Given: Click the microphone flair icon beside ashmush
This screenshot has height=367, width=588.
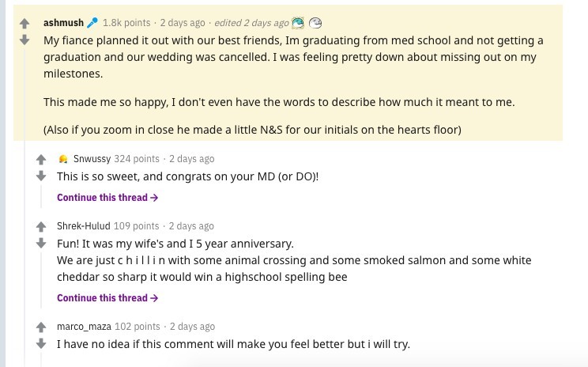Looking at the screenshot, I should [x=92, y=23].
